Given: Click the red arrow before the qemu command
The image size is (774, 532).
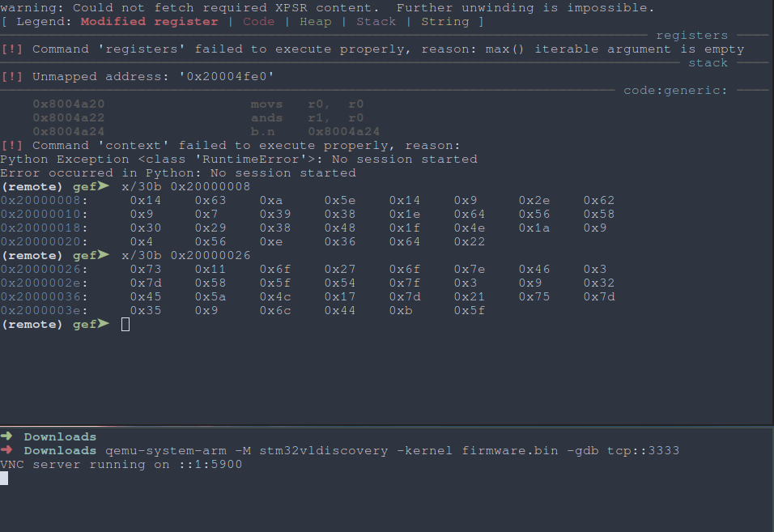Looking at the screenshot, I should click(x=6, y=451).
